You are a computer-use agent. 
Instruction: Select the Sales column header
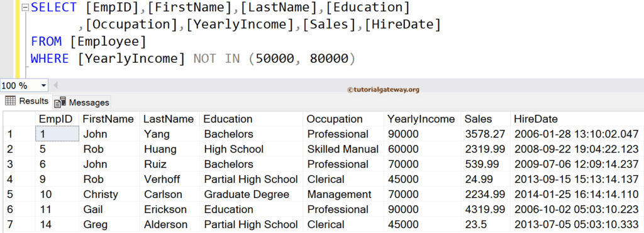pyautogui.click(x=486, y=119)
